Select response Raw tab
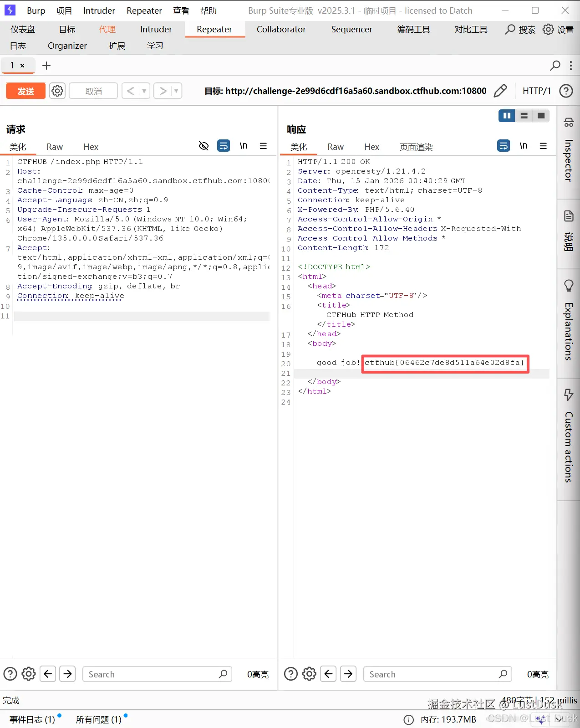 (x=336, y=147)
